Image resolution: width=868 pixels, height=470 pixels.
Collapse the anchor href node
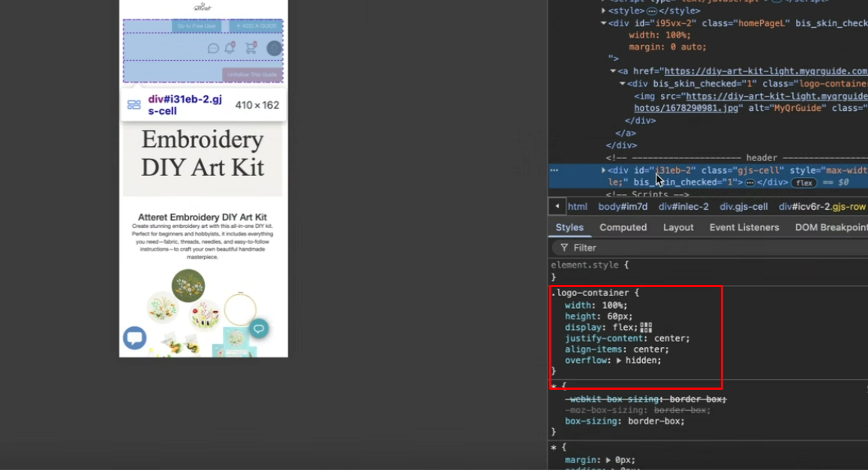pos(613,70)
